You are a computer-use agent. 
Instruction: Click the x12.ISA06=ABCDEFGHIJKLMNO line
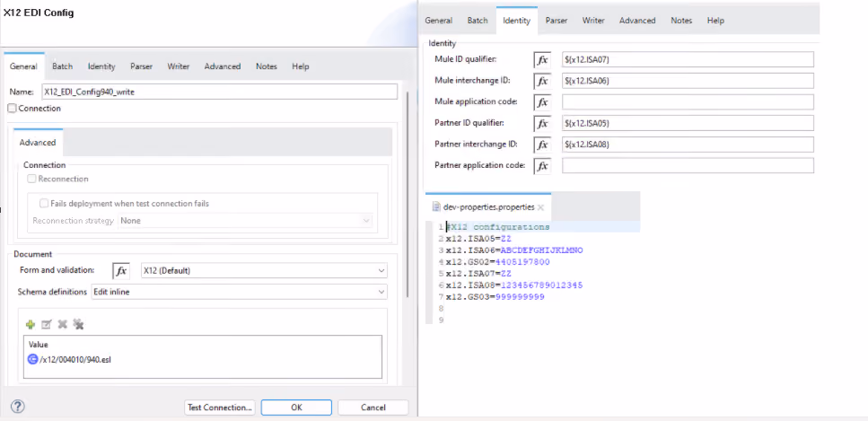[x=514, y=250]
